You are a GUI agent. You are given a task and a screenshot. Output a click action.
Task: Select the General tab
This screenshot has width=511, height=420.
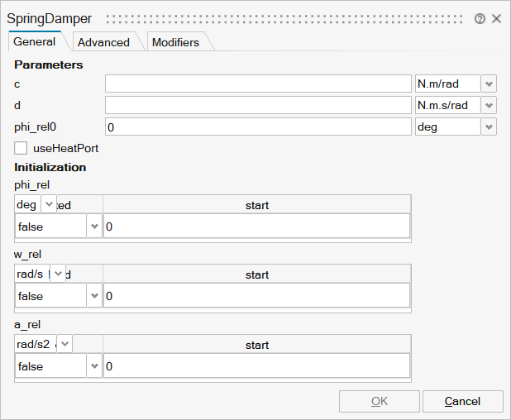pyautogui.click(x=35, y=41)
